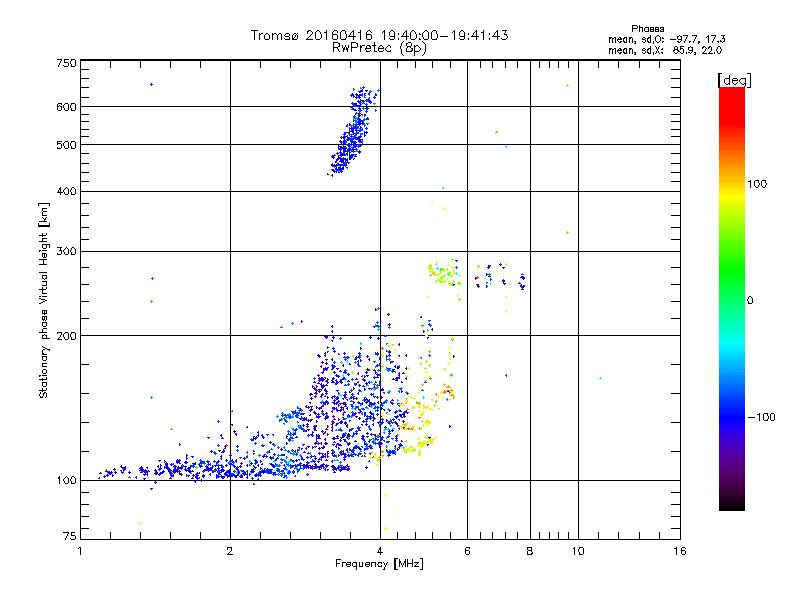Click the 'mean, sd,O: -97.7, 17.3' text
This screenshot has height=600, width=800.
666,39
